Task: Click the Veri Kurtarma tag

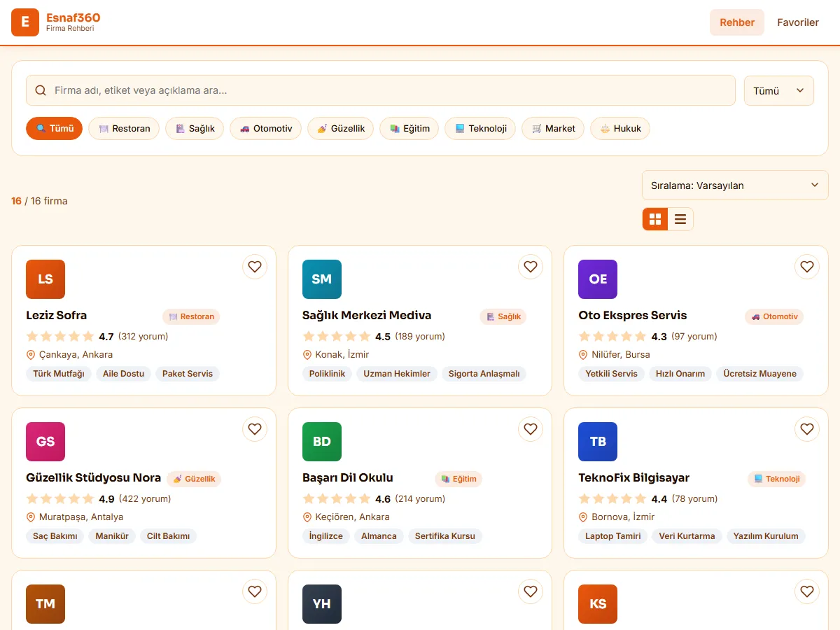Action: (687, 536)
